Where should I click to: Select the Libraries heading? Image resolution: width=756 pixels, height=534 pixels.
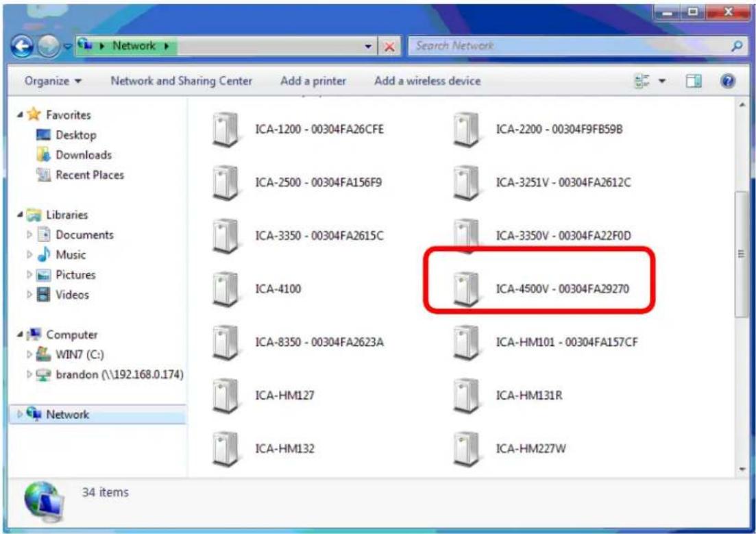[66, 215]
